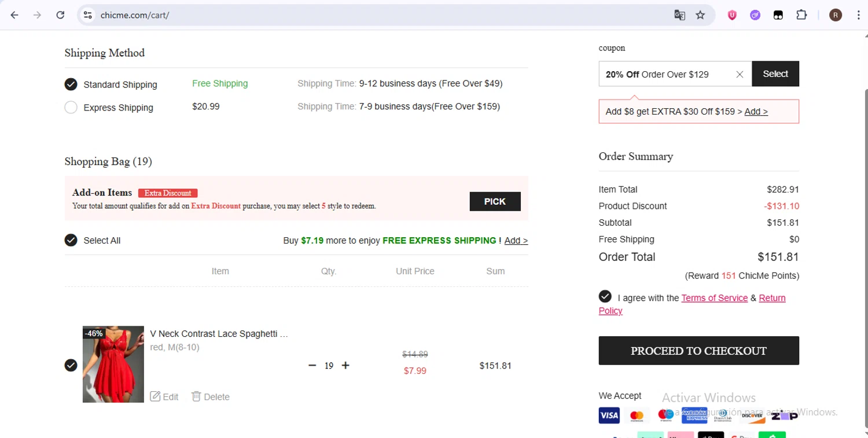Click the PICK add-on items button

495,201
